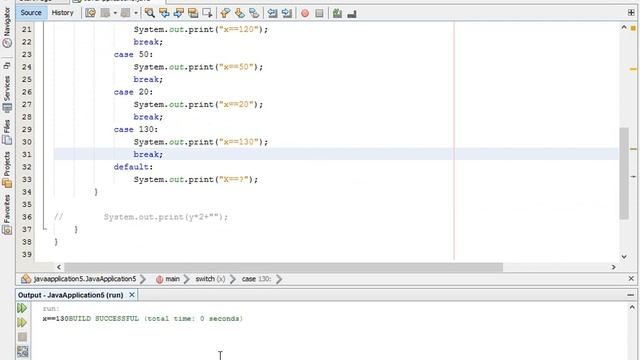Open the Back navigation history dropdown arrow

pos(115,13)
